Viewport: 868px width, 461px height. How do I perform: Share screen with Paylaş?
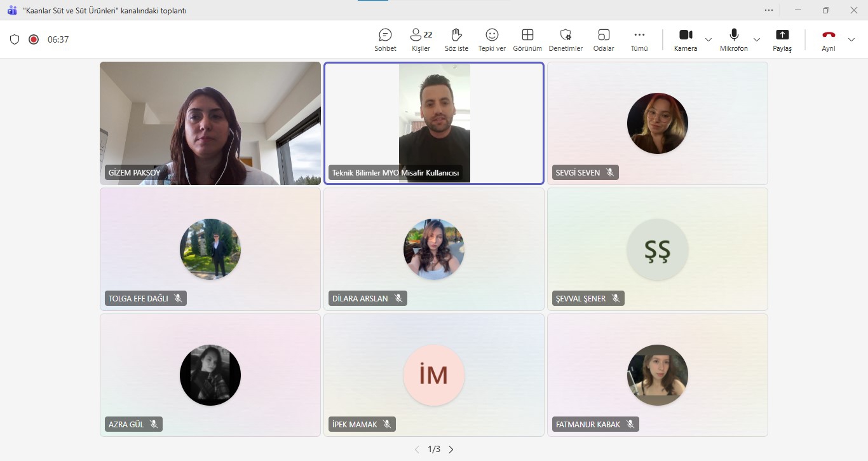tap(782, 39)
